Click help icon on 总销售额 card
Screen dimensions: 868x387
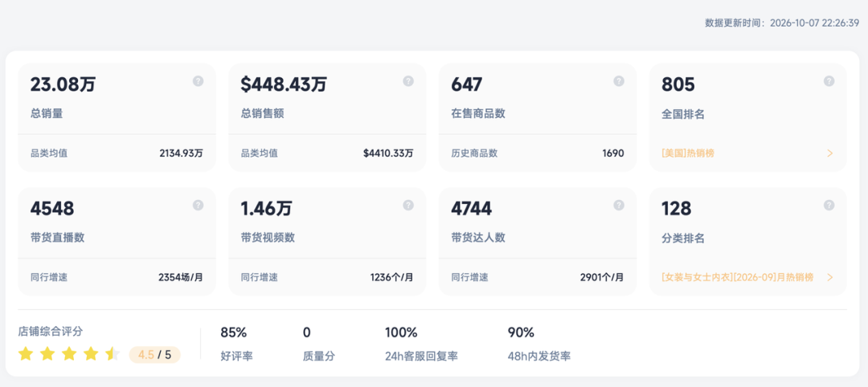coord(408,81)
